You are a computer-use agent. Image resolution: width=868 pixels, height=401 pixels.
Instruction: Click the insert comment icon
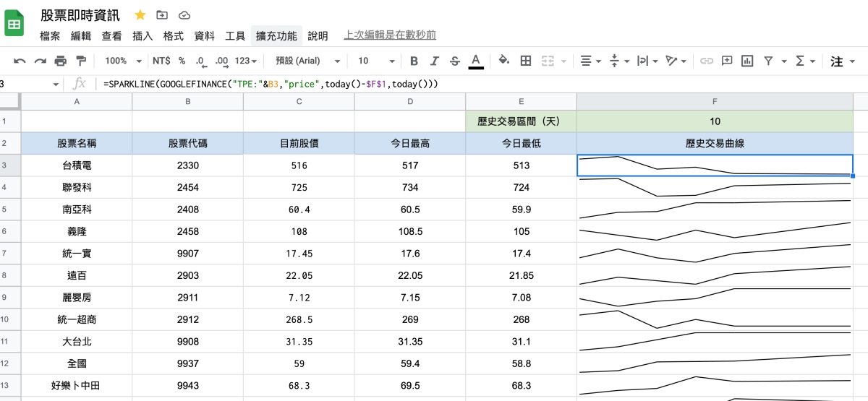coord(727,61)
